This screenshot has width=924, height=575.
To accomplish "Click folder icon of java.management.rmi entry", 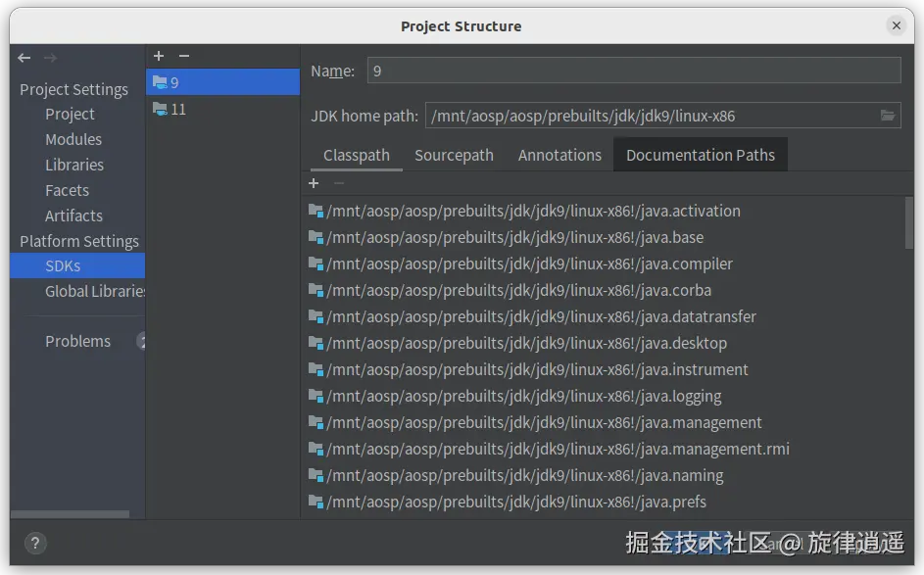I will (316, 449).
